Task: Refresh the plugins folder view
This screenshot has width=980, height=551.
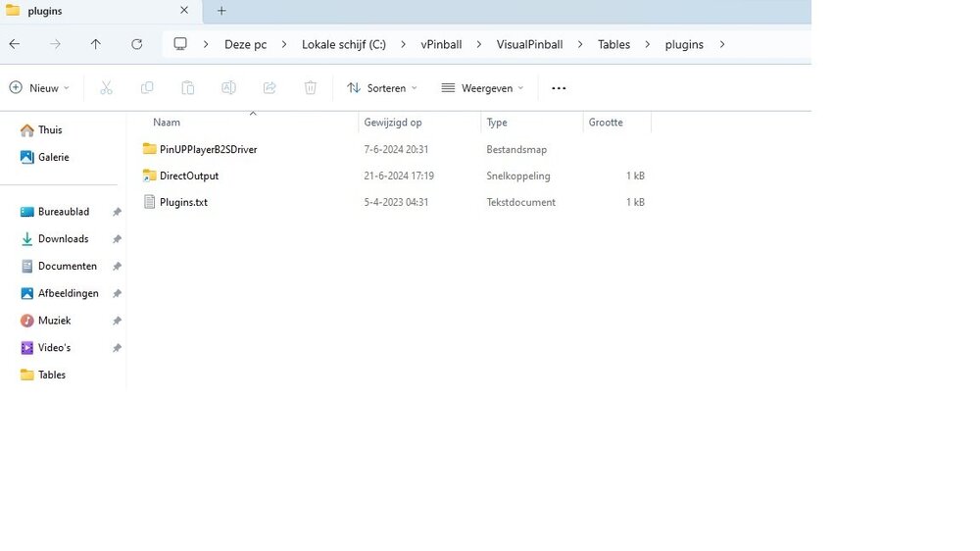Action: pyautogui.click(x=137, y=44)
